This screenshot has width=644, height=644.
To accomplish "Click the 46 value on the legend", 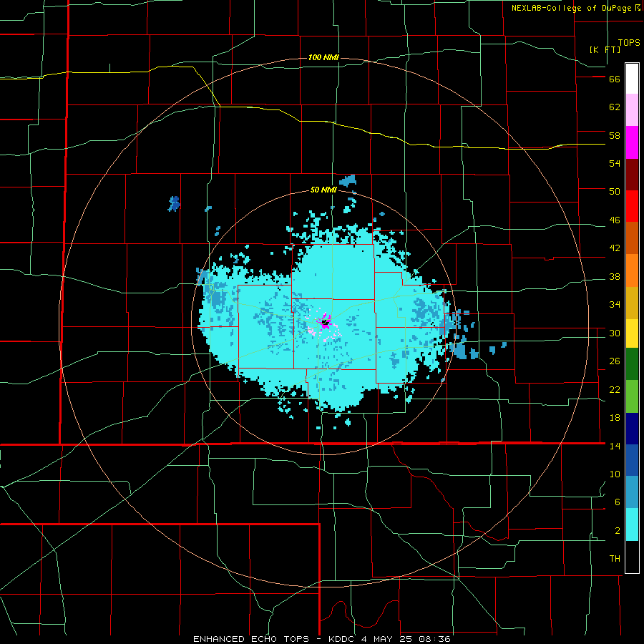I will coord(615,220).
